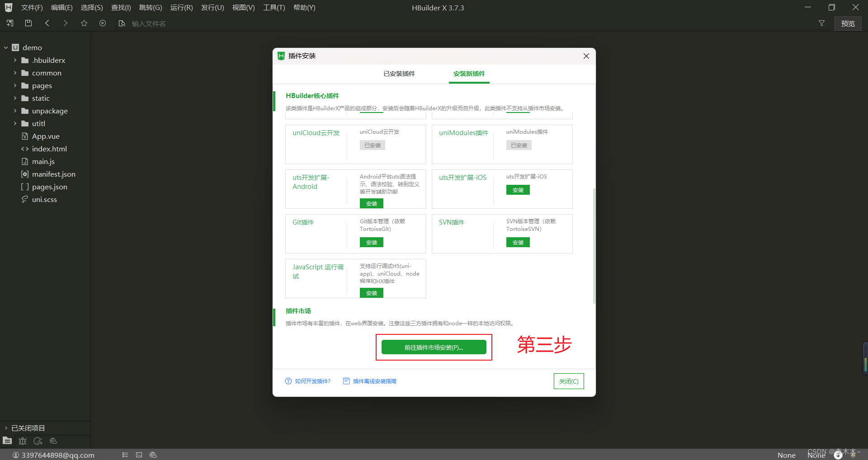This screenshot has width=868, height=460.
Task: Expand the unpackage folder
Action: click(x=15, y=111)
